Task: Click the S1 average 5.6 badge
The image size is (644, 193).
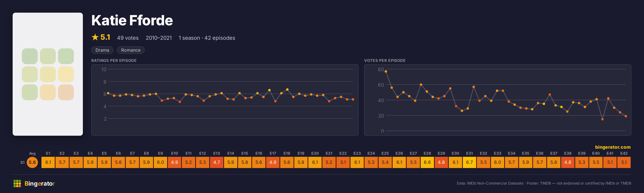Action: coord(32,162)
